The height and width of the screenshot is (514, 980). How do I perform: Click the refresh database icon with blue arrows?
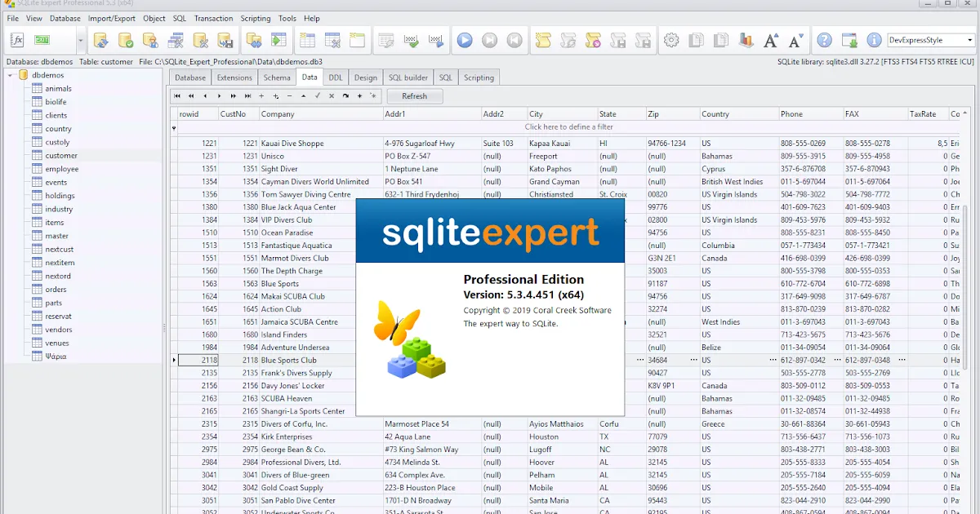pos(101,40)
